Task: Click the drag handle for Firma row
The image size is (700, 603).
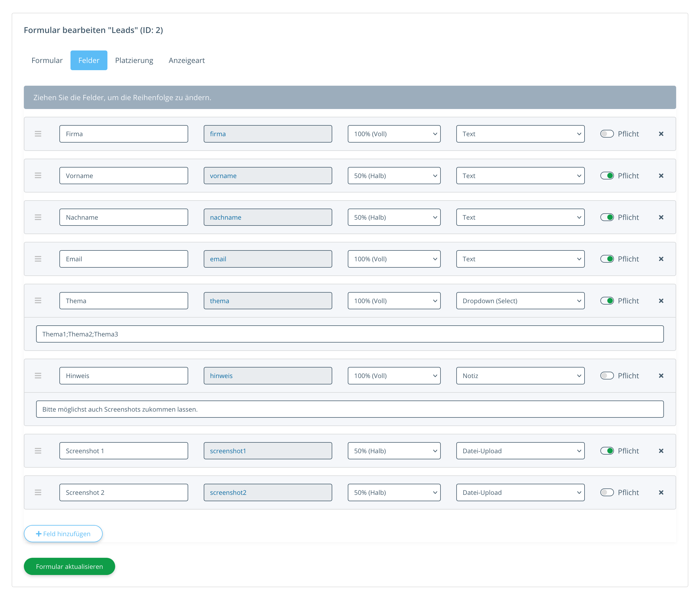Action: [38, 134]
